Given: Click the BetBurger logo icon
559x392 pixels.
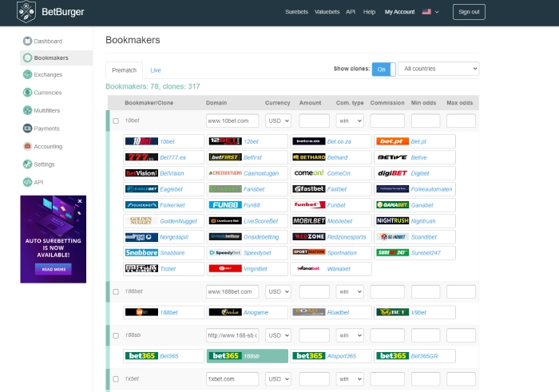Looking at the screenshot, I should [28, 12].
